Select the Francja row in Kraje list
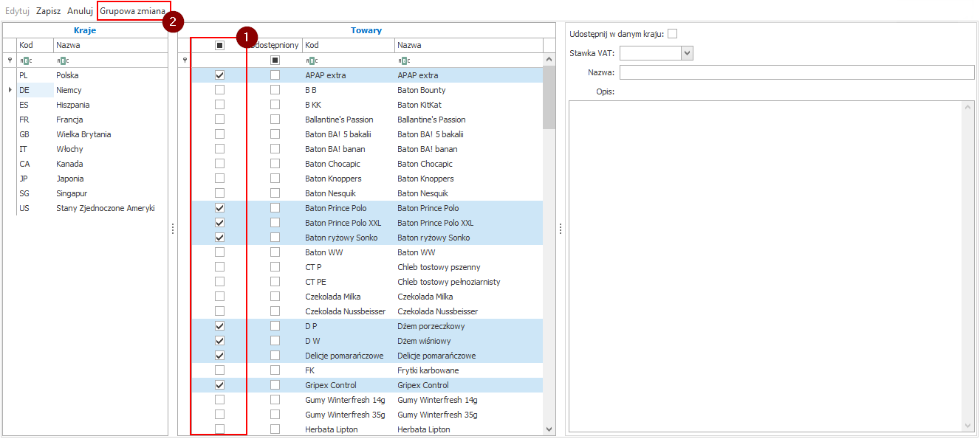This screenshot has height=439, width=980. 69,120
